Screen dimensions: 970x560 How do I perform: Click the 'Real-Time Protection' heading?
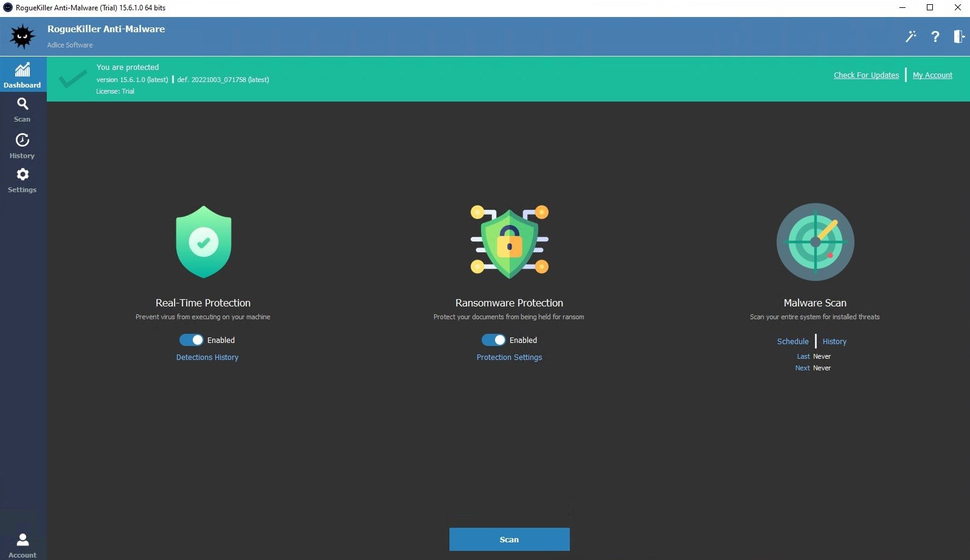(203, 303)
